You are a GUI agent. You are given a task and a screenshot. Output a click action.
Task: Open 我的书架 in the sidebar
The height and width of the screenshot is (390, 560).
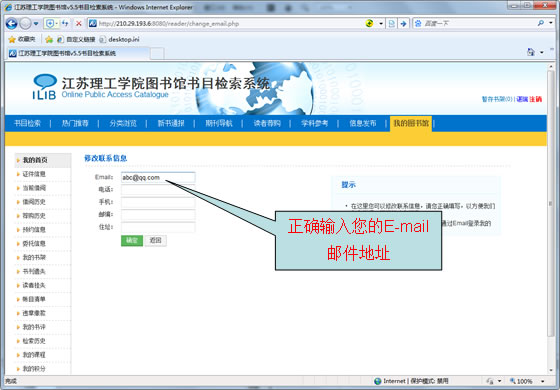point(34,258)
